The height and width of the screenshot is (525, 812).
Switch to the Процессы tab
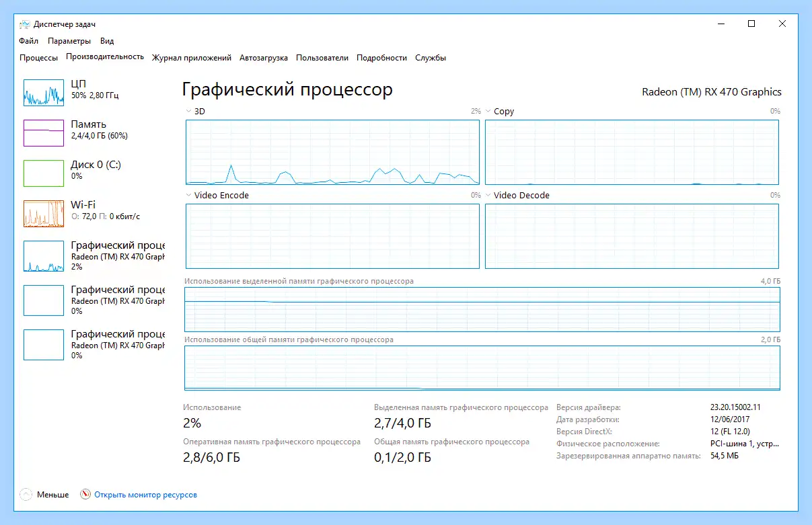(38, 58)
